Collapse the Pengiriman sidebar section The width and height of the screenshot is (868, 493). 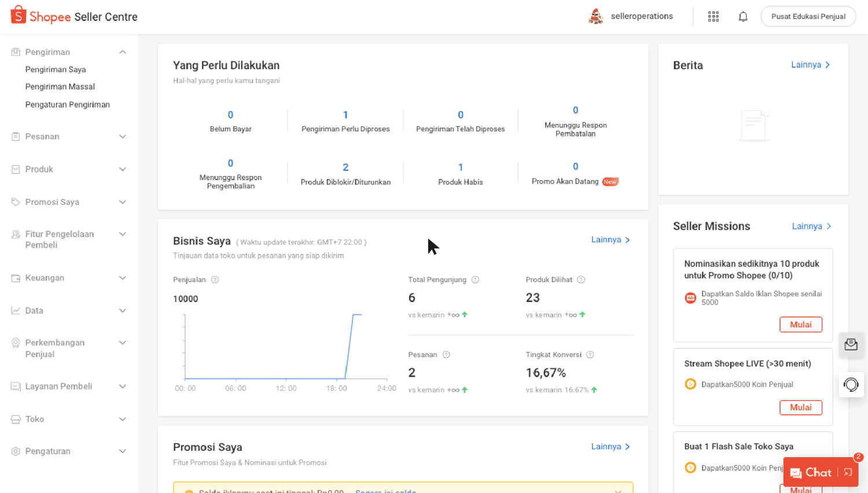click(122, 52)
